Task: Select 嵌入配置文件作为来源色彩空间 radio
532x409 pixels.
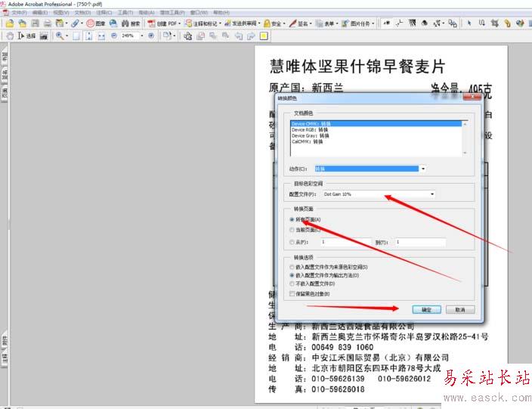Action: point(292,267)
